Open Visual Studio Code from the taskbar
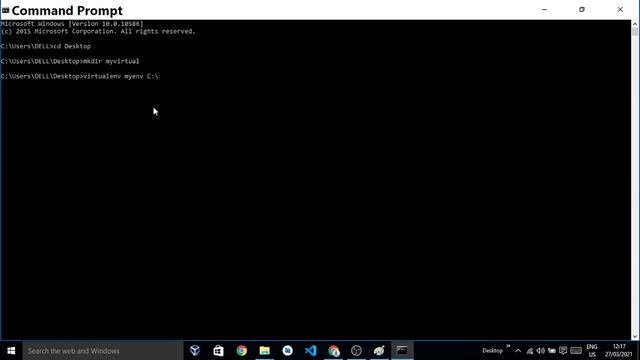The image size is (640, 360). tap(311, 350)
